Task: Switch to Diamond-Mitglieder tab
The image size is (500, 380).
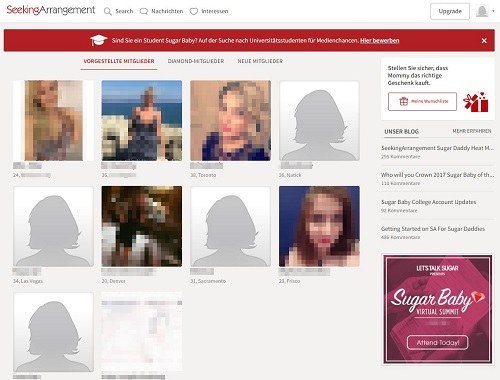Action: [x=196, y=61]
